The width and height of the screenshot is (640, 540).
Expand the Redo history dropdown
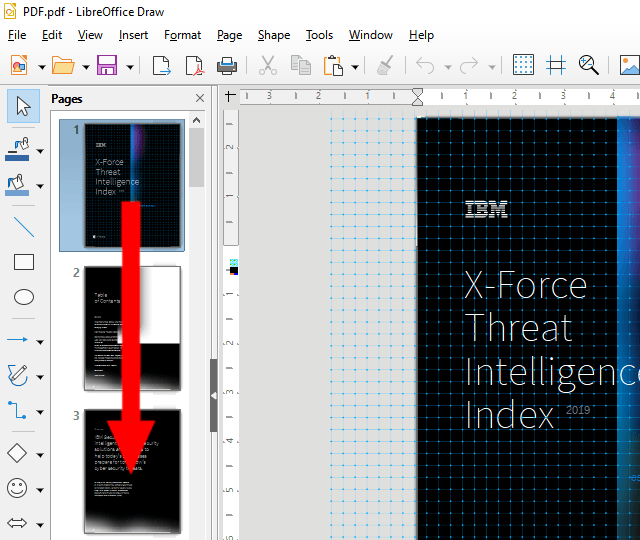[x=492, y=67]
